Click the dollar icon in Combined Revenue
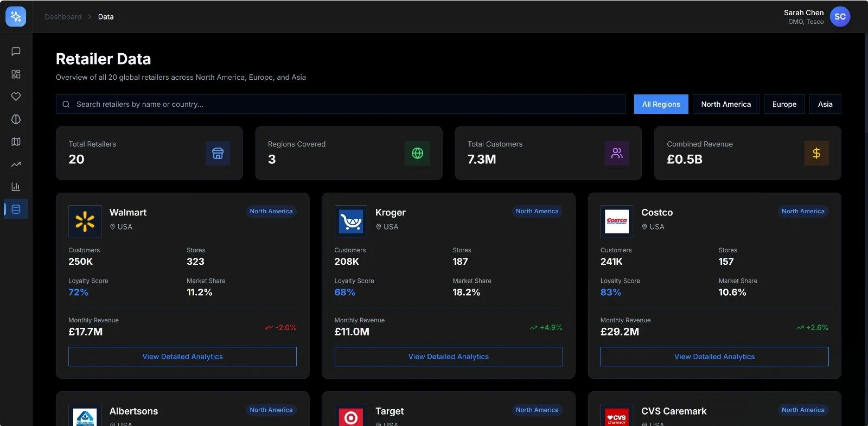Viewport: 868px width, 426px height. tap(816, 153)
